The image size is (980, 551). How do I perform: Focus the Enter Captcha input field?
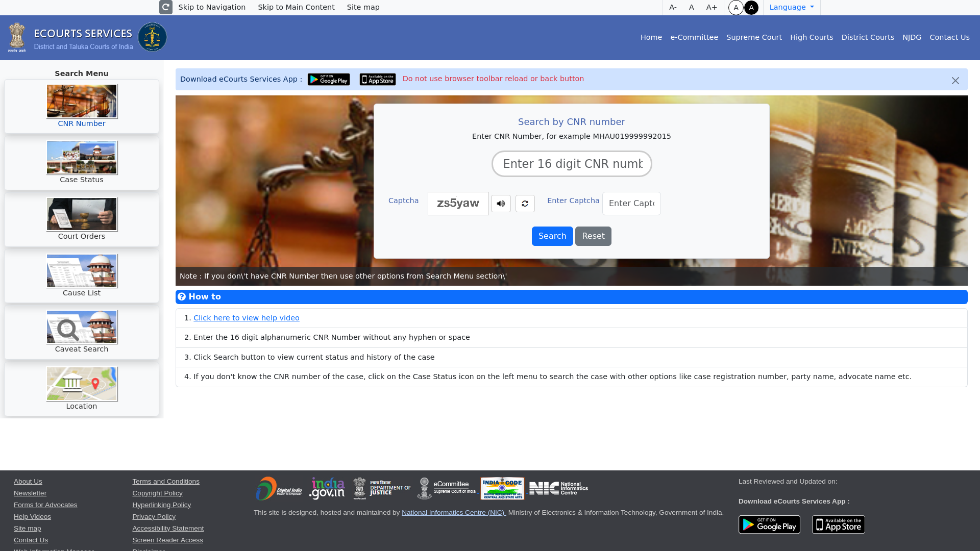pos(631,204)
